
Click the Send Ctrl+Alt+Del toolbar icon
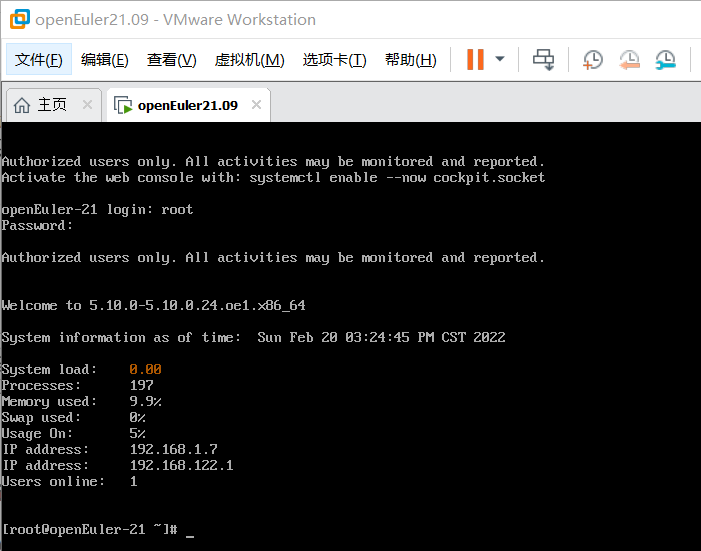pyautogui.click(x=544, y=59)
